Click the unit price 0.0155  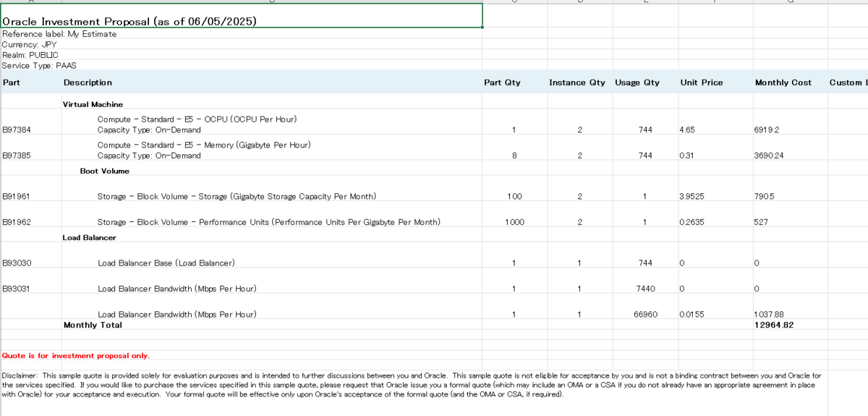point(692,315)
